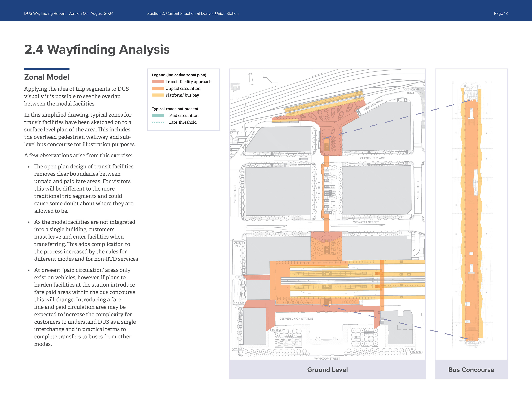Click the 'DENVER UNION STATION' building label
Viewport: 532px width, 411px height.
[296, 319]
